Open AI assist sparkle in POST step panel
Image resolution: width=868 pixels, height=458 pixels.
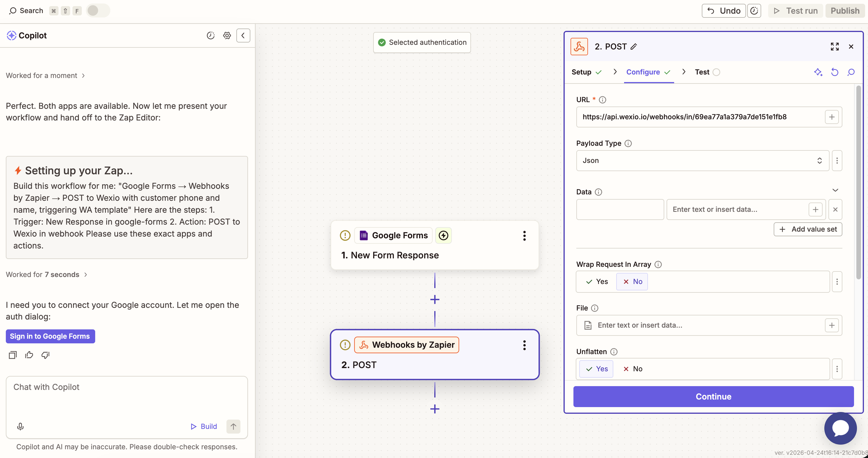(818, 72)
